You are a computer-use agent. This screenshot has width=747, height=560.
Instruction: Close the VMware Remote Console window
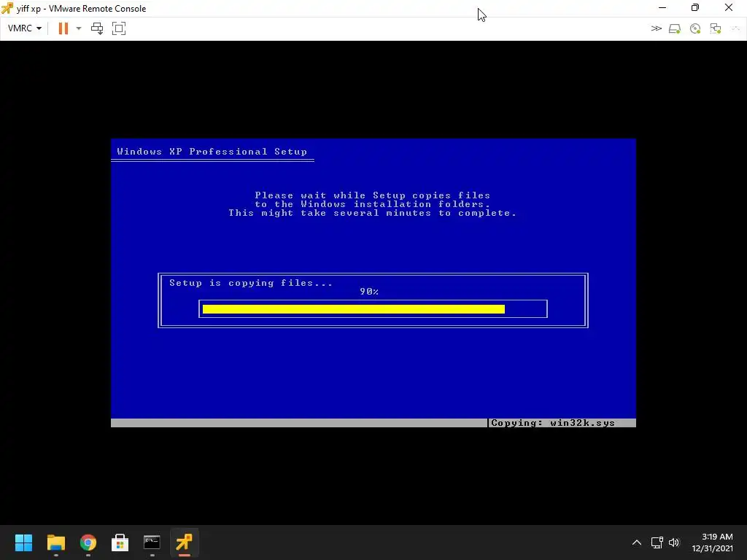click(x=729, y=7)
